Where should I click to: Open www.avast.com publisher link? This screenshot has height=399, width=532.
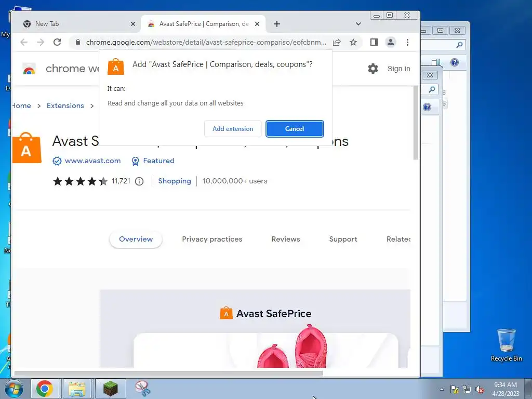pos(92,161)
